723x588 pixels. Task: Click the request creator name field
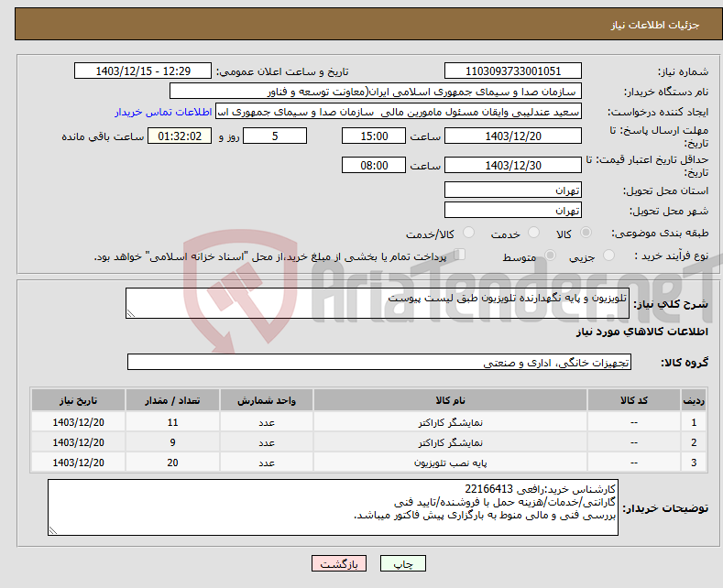(399, 112)
